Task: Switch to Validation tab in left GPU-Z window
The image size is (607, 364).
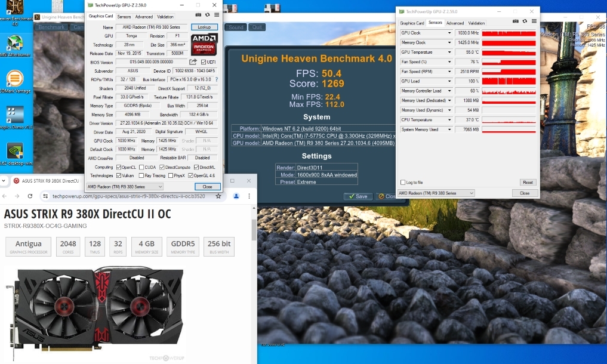Action: pos(165,17)
